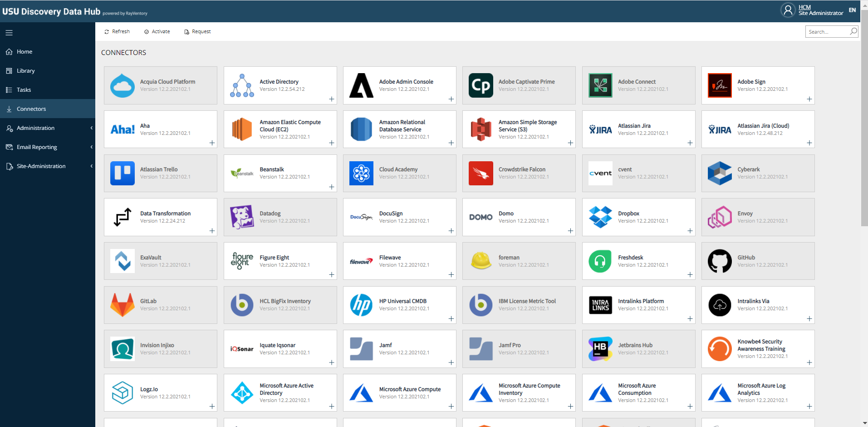This screenshot has width=868, height=427.
Task: Open the Home page from sidebar
Action: (48, 52)
